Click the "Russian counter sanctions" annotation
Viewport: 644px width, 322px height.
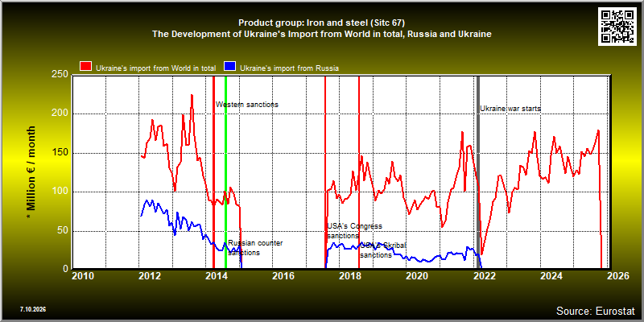[255, 248]
